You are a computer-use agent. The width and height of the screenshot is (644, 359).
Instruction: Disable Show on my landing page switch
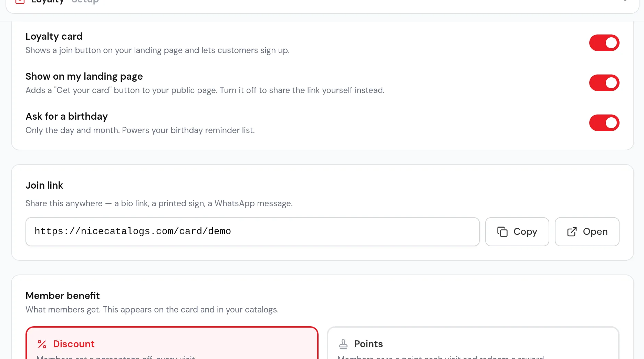point(604,83)
